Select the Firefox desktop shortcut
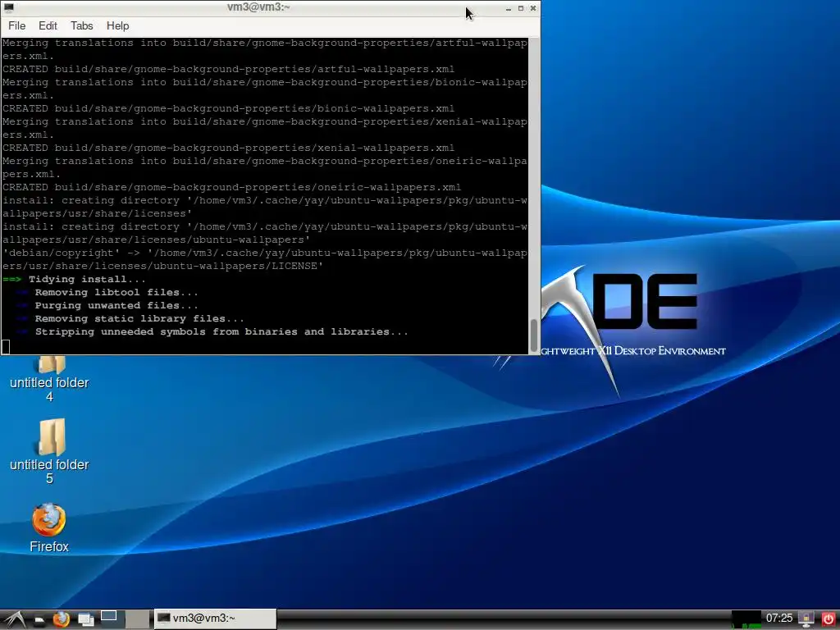Image resolution: width=840 pixels, height=630 pixels. tap(48, 527)
